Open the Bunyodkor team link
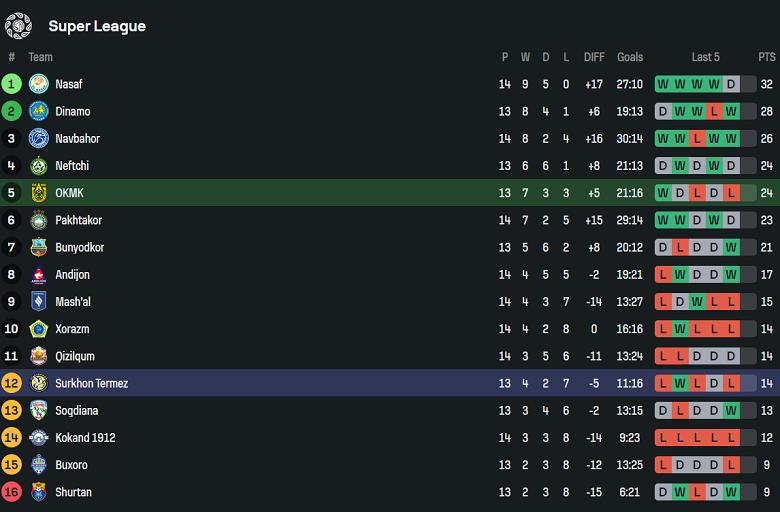Image resolution: width=780 pixels, height=512 pixels. pyautogui.click(x=80, y=247)
